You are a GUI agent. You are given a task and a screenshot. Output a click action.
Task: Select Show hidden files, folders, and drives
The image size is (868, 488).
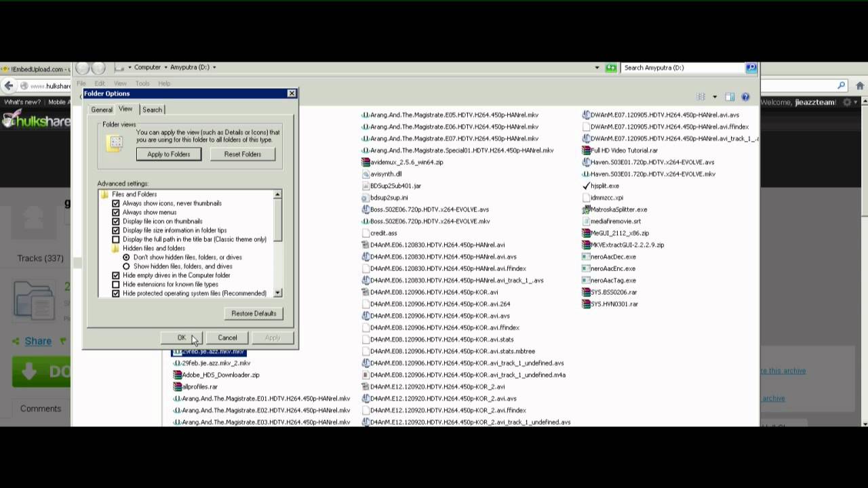tap(126, 266)
